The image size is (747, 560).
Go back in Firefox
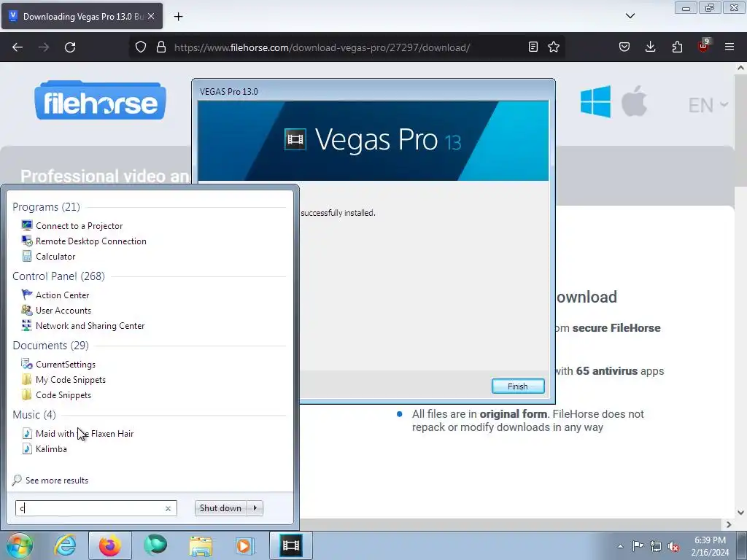pos(18,47)
